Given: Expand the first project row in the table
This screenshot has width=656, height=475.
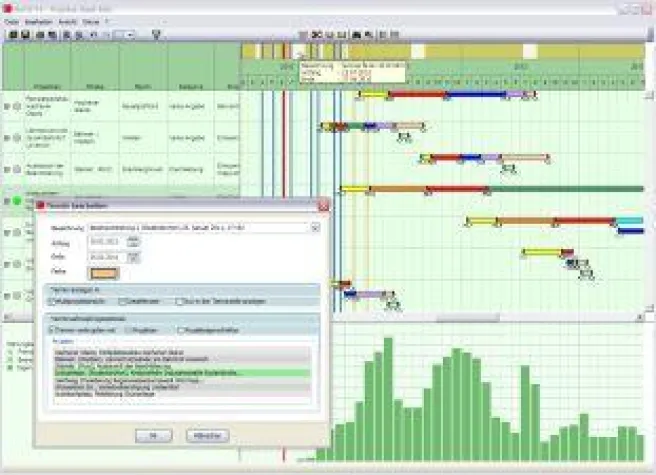Looking at the screenshot, I should [6, 104].
